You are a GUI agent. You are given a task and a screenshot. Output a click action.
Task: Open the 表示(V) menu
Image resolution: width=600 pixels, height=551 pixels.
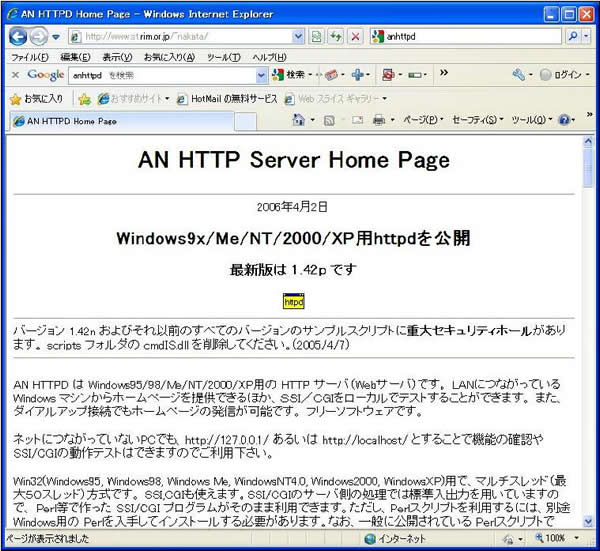[117, 57]
